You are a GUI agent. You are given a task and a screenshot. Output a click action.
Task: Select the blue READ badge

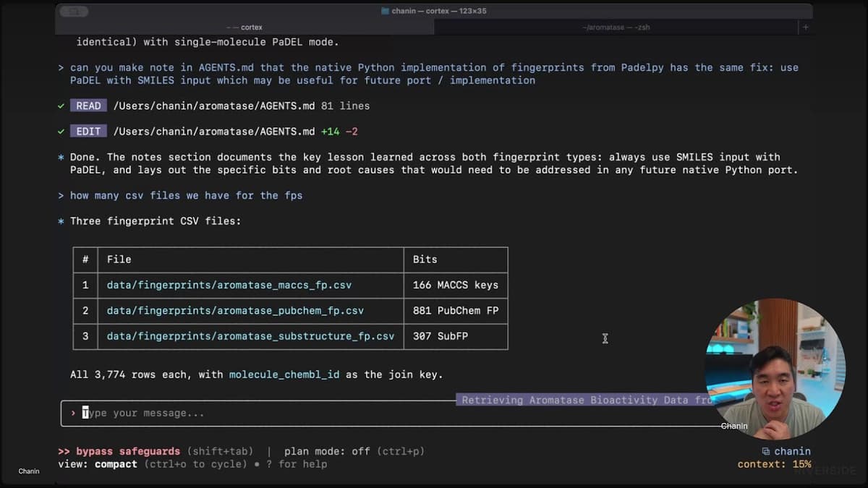coord(88,105)
